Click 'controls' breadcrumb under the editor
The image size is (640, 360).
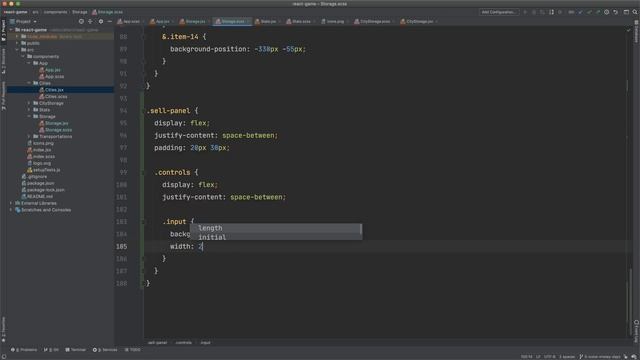pos(184,342)
